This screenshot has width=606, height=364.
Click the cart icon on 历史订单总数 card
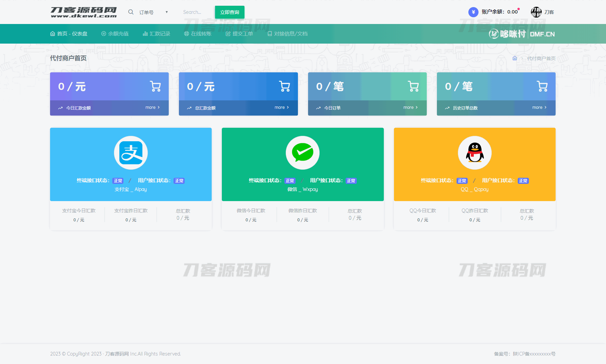[x=542, y=87]
